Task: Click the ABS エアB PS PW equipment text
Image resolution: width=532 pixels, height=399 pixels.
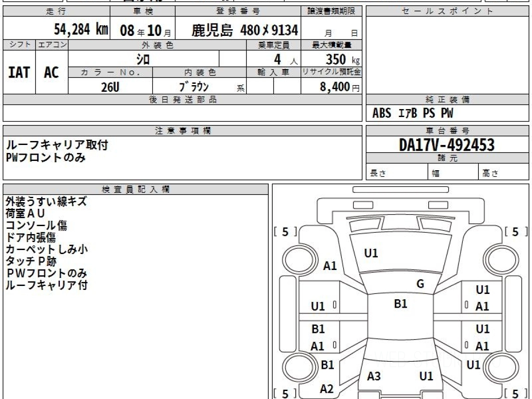Action: (412, 113)
